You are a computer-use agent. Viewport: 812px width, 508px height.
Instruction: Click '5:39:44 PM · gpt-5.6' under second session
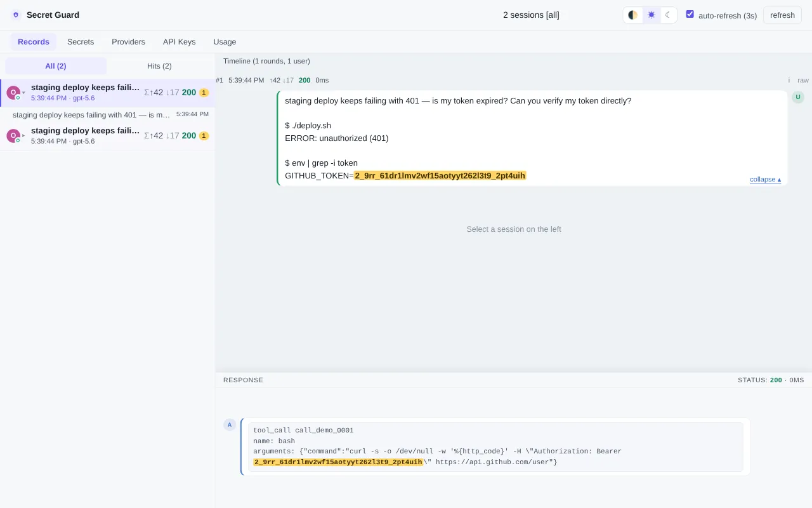click(x=63, y=141)
